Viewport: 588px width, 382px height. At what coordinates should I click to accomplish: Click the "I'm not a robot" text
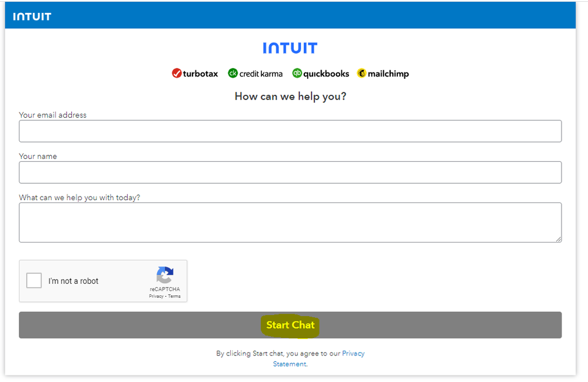tap(73, 281)
